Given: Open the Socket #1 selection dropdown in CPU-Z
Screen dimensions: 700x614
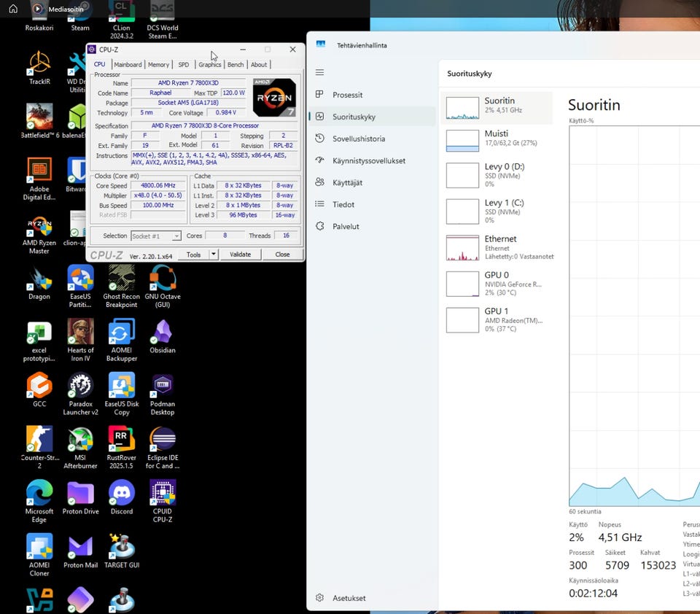Looking at the screenshot, I should click(x=156, y=236).
